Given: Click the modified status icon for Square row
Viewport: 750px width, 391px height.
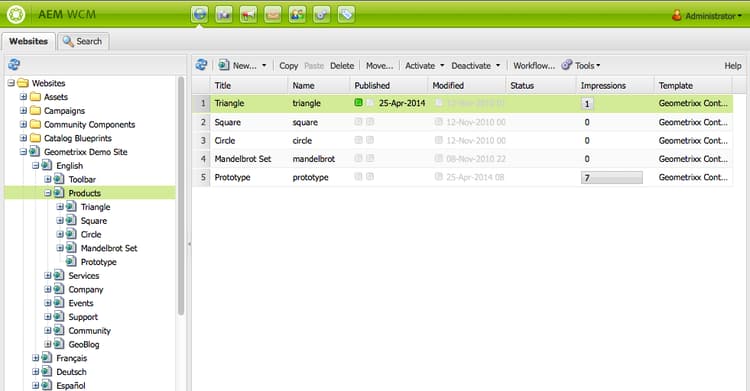Looking at the screenshot, I should coord(439,122).
